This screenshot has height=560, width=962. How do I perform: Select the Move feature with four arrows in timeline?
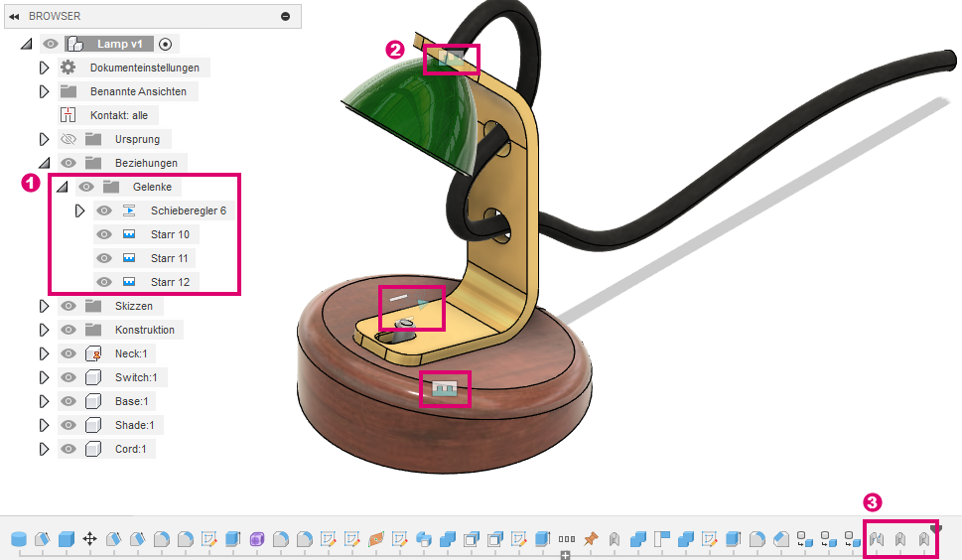[x=89, y=539]
